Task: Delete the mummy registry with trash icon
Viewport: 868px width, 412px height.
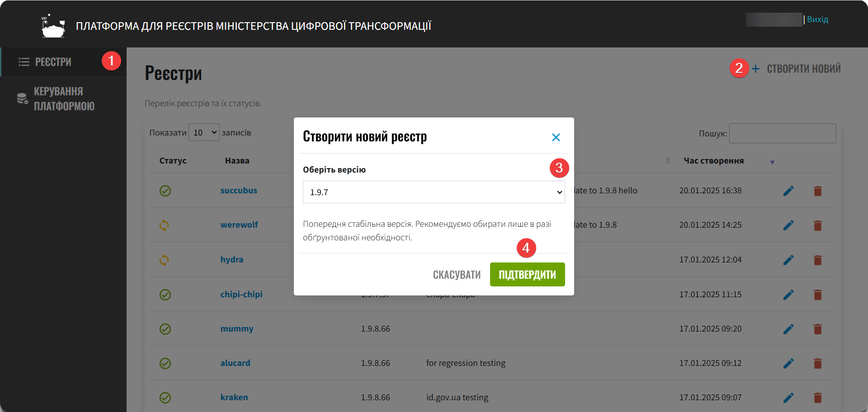Action: point(818,329)
